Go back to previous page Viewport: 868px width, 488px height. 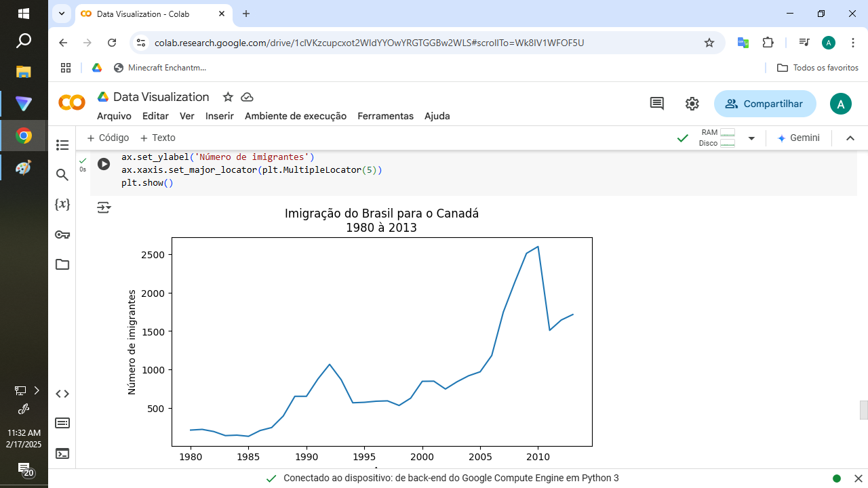coord(63,43)
